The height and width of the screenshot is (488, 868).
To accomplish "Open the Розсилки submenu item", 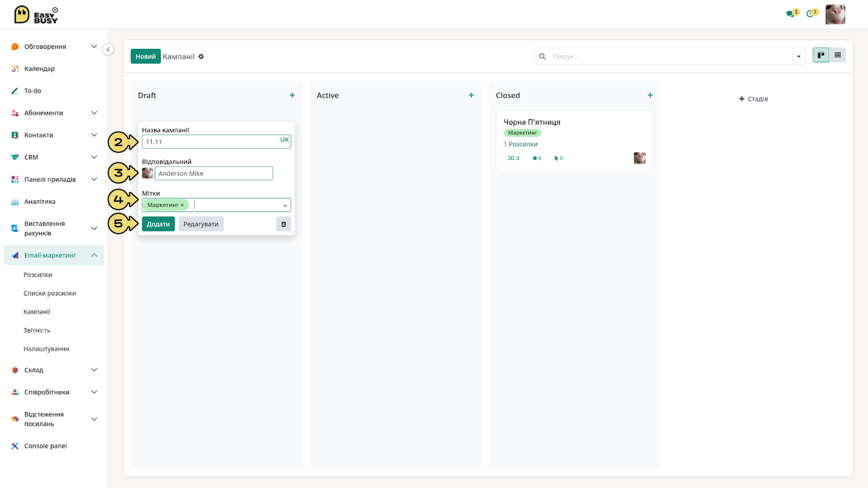I will (37, 275).
